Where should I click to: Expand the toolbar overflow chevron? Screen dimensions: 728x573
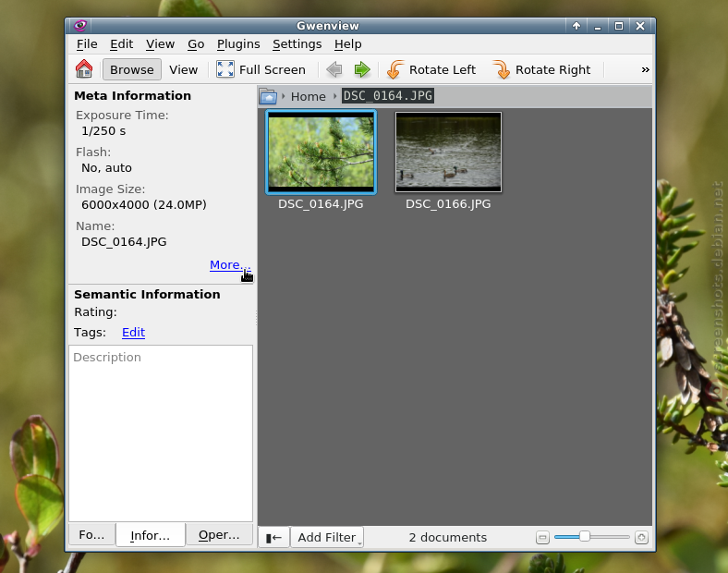pos(646,69)
